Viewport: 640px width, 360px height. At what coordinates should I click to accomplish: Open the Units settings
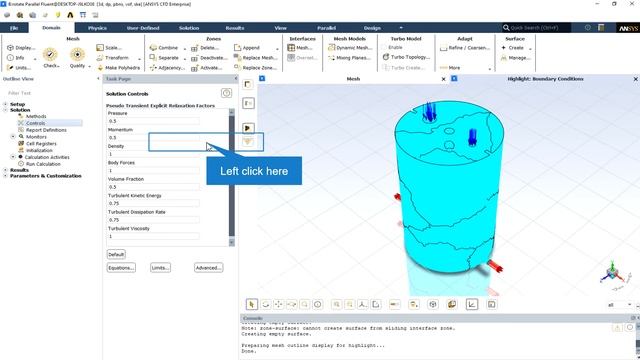tap(19, 68)
